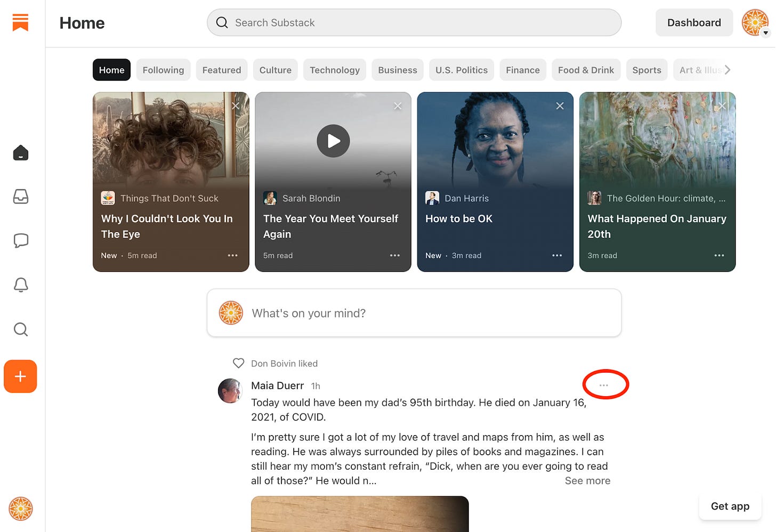The width and height of the screenshot is (776, 532).
Task: Click the Substack logo icon
Action: [x=20, y=22]
